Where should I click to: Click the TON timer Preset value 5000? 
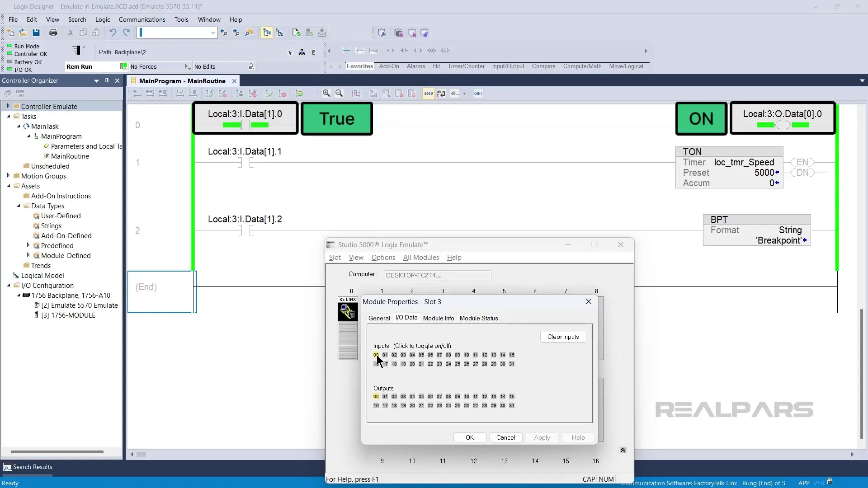764,173
